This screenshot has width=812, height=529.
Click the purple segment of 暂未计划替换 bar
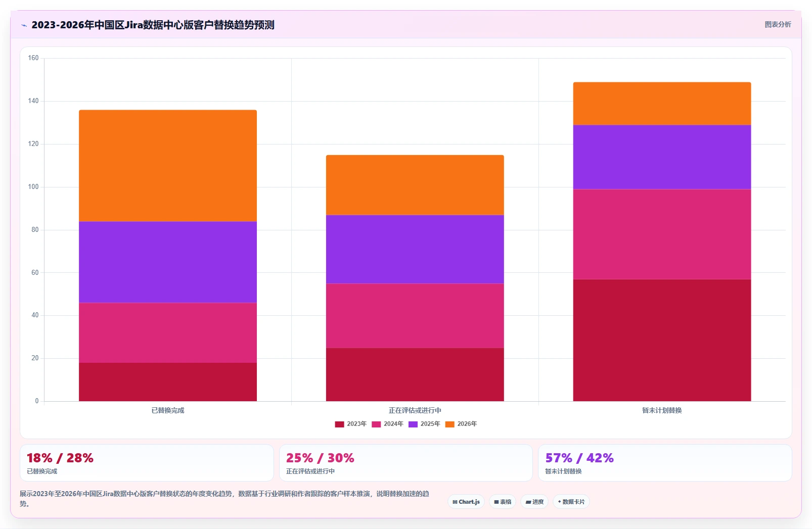tap(662, 157)
